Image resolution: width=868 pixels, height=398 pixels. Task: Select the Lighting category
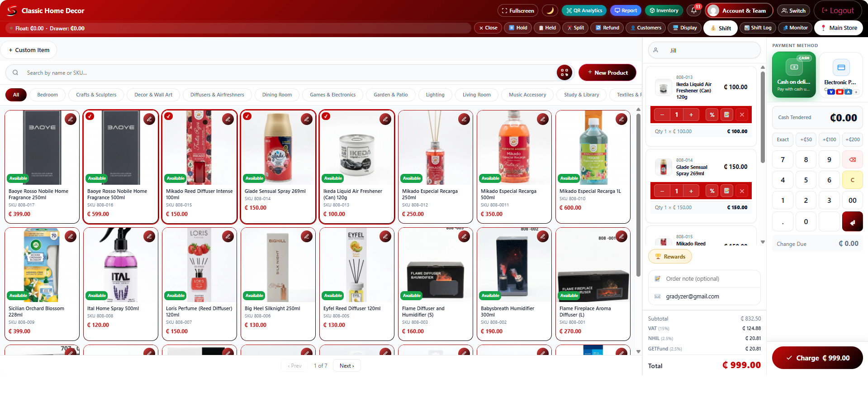pos(435,95)
